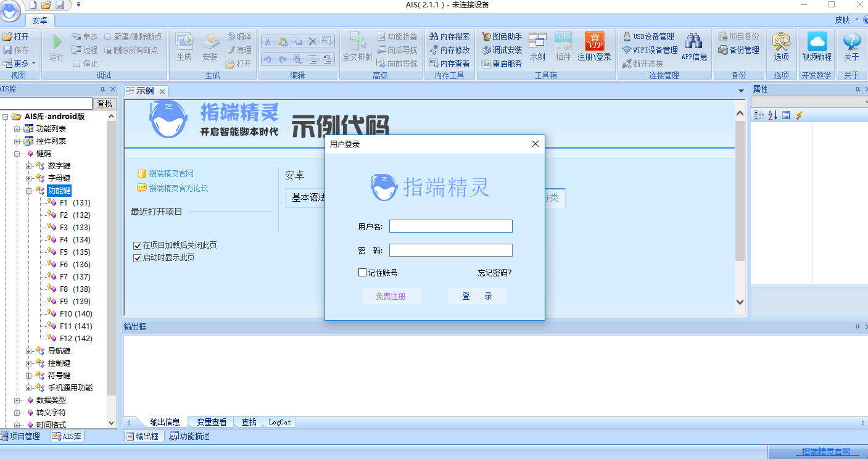
Task: Expand the 数字键 tree node
Action: 29,166
